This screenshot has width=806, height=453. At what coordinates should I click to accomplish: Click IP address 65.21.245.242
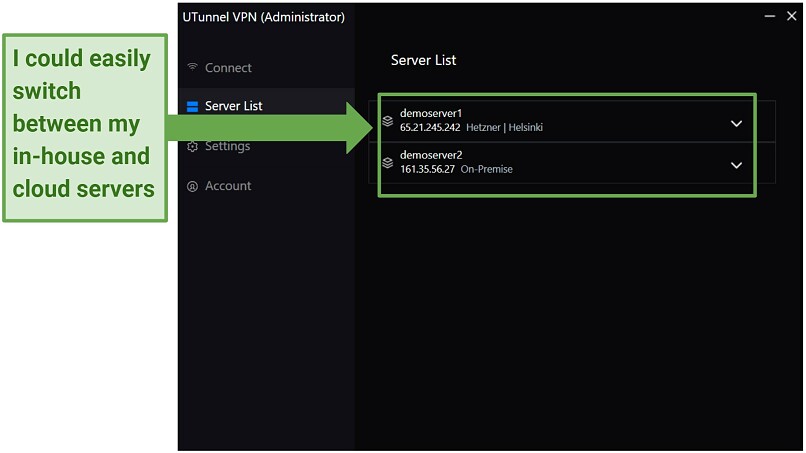[430, 128]
